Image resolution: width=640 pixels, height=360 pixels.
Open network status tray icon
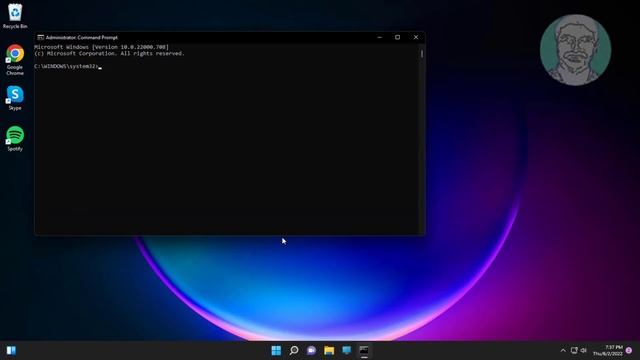[x=574, y=350]
